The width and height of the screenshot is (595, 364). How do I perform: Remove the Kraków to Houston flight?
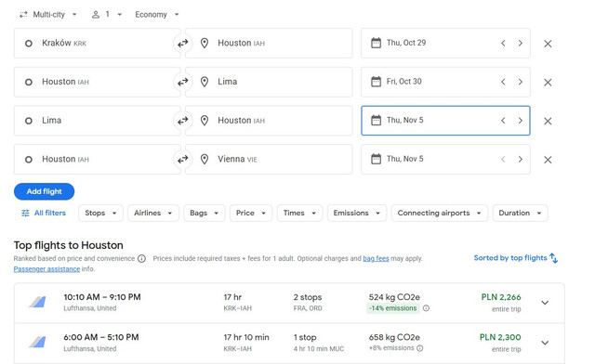pos(548,44)
